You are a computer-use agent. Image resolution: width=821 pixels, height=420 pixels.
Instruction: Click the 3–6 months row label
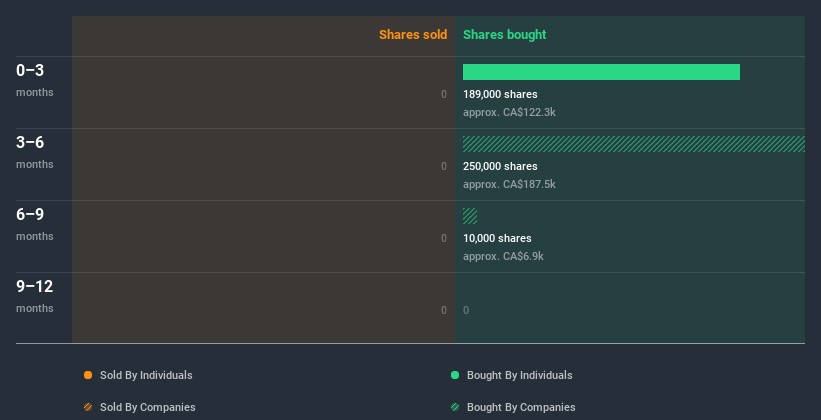[35, 152]
